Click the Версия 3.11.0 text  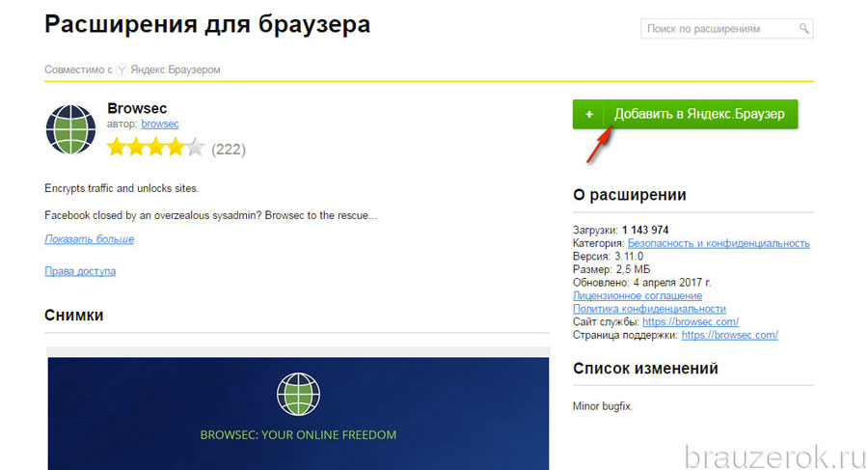[x=608, y=257]
